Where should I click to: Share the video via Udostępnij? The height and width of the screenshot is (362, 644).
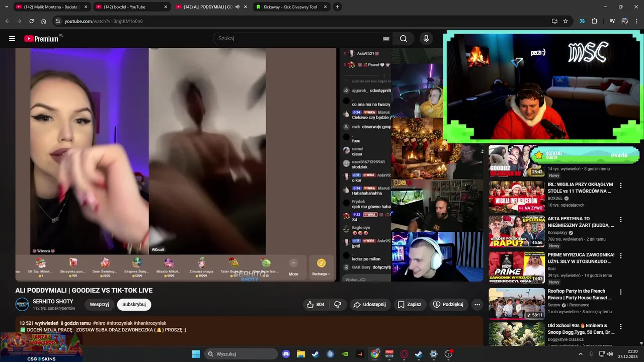coord(369,304)
